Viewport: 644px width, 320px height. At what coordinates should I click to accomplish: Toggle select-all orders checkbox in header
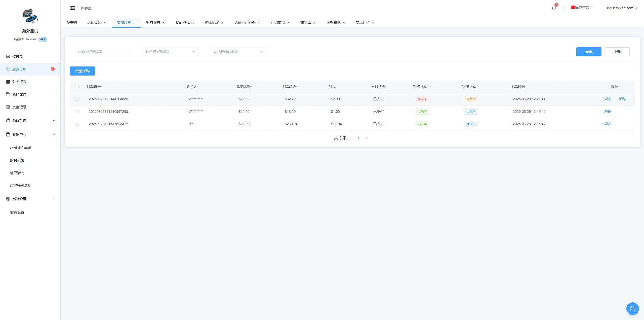click(77, 87)
